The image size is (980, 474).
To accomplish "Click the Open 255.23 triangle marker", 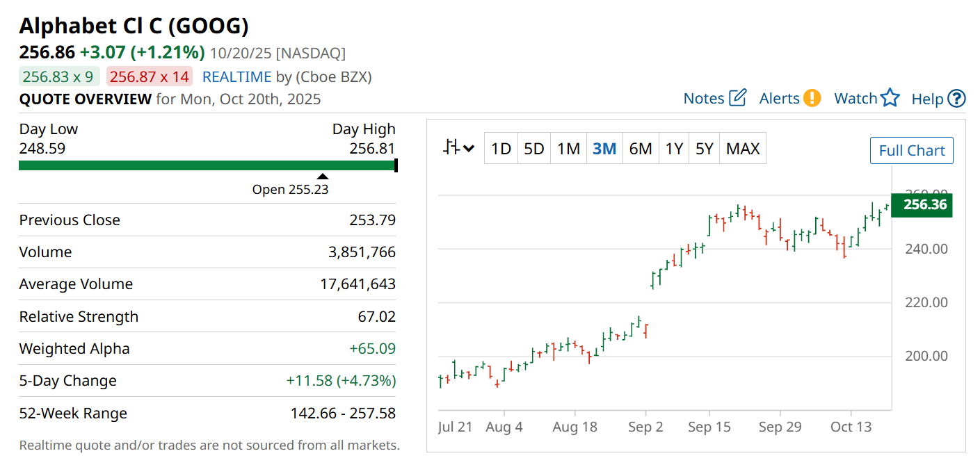I will [x=323, y=177].
